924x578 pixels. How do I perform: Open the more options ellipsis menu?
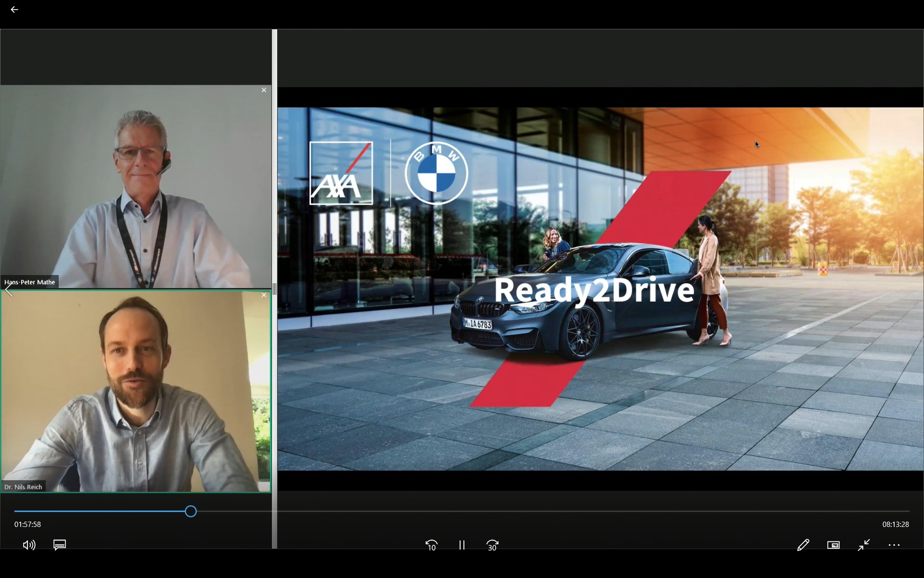tap(894, 545)
